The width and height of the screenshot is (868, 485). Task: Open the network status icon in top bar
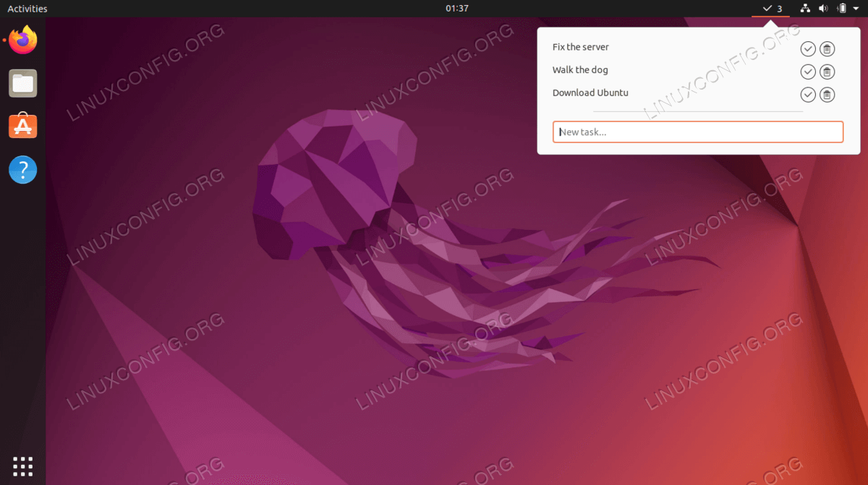click(806, 9)
